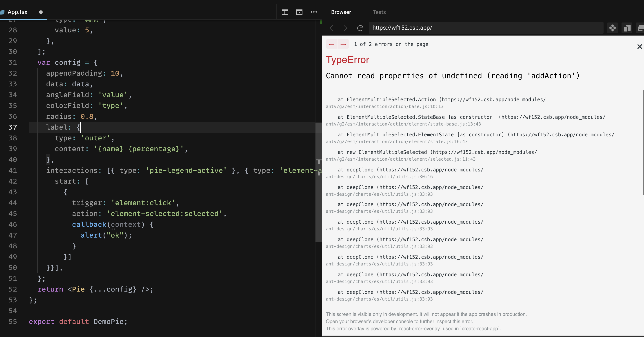The height and width of the screenshot is (337, 644).
Task: Click 'callback(context) {' line
Action: coord(113,224)
